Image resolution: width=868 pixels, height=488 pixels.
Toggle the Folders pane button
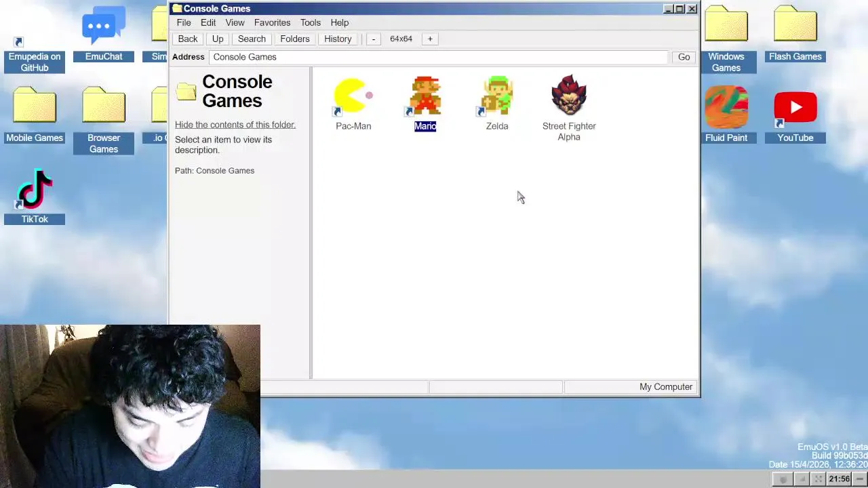[x=295, y=39]
